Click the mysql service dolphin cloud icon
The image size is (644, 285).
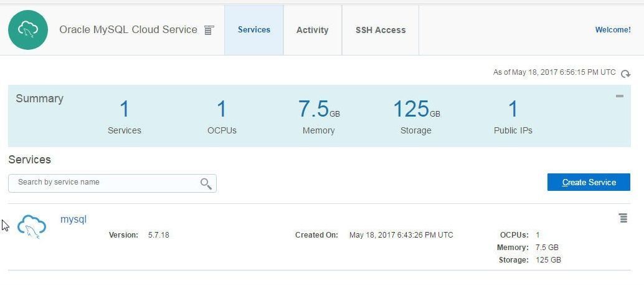pos(32,226)
